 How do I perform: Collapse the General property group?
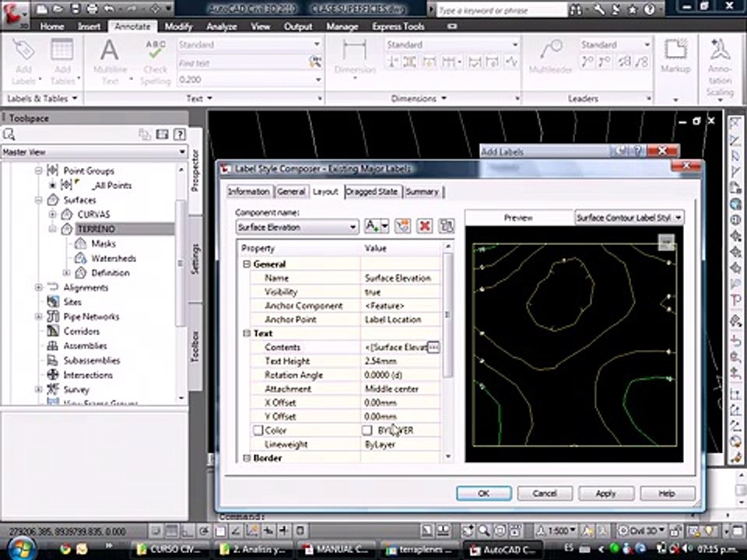tap(247, 264)
